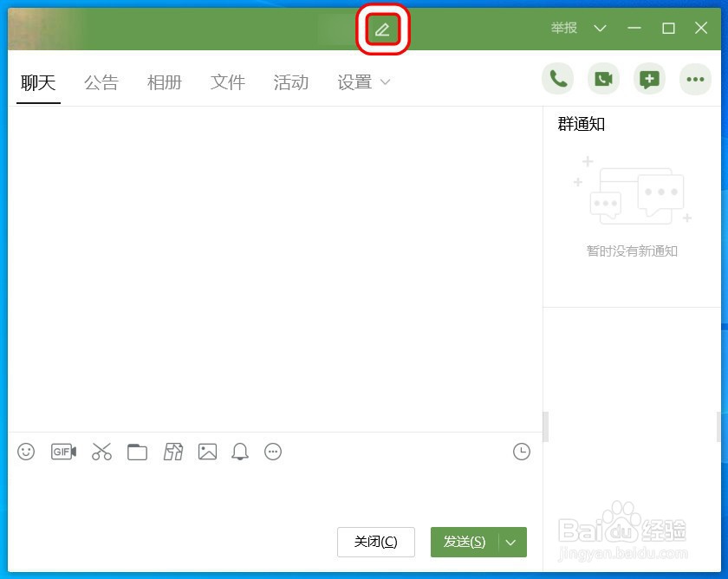The height and width of the screenshot is (579, 728).
Task: Start a video call with camera icon
Action: pos(603,79)
